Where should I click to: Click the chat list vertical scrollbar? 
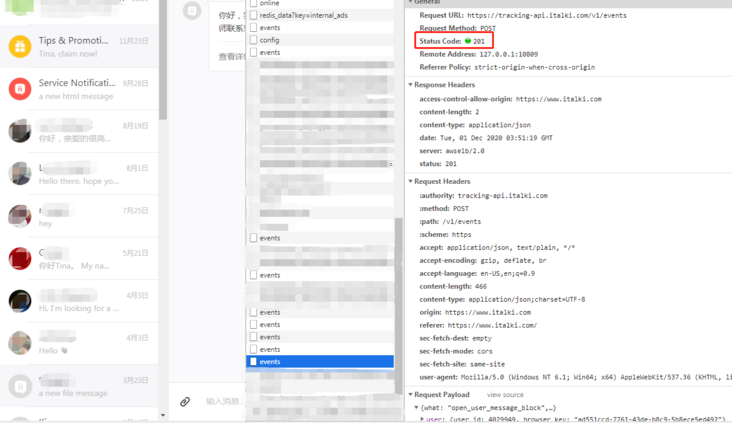coord(162,61)
